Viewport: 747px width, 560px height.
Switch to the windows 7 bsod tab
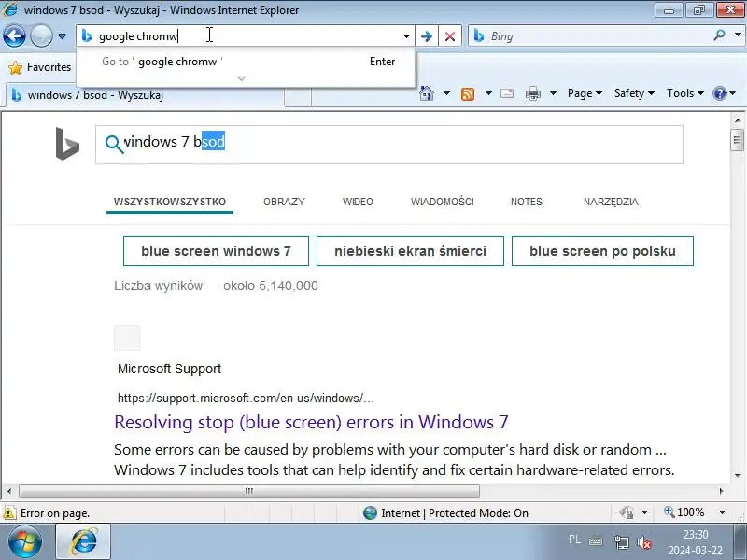pyautogui.click(x=146, y=95)
